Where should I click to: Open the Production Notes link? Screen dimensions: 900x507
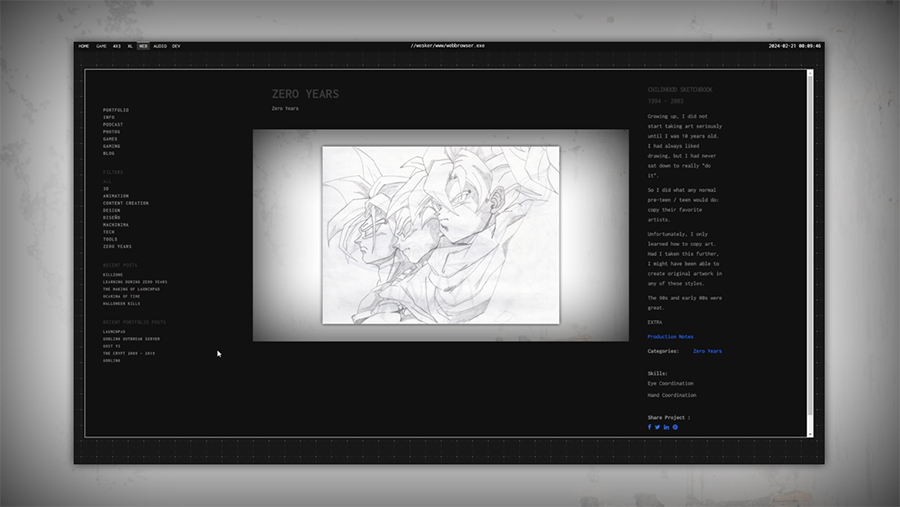click(x=670, y=337)
